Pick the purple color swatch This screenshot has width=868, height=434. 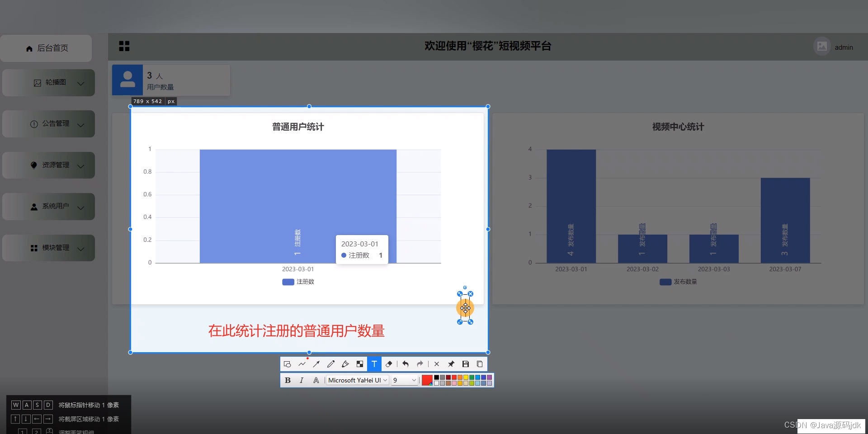tap(489, 377)
